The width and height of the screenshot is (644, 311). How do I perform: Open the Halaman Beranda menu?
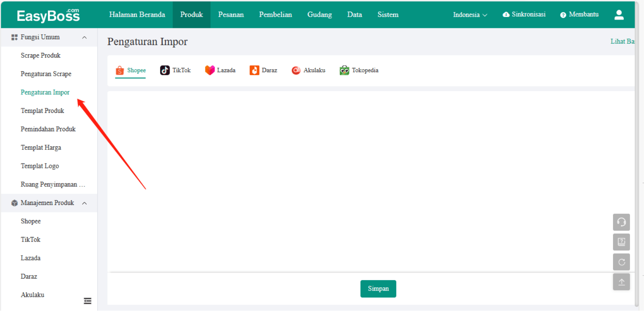click(x=137, y=15)
